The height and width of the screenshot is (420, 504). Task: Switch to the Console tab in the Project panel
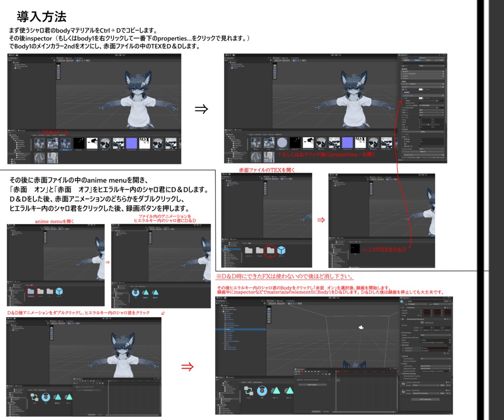[230, 377]
